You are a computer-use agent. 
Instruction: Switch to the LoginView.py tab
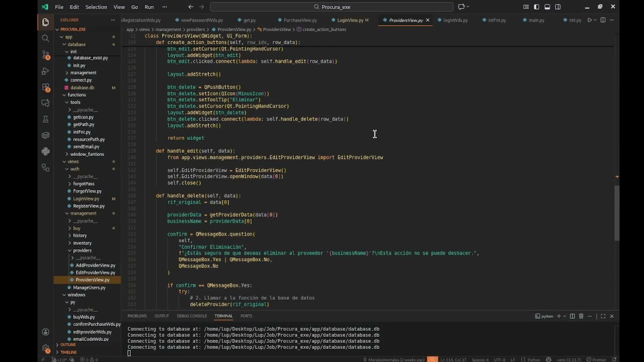[350, 20]
